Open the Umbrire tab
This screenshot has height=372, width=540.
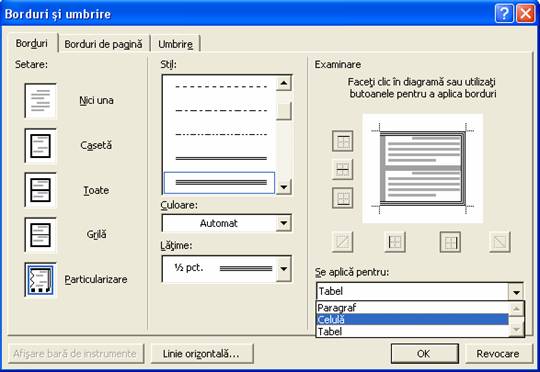coord(175,44)
